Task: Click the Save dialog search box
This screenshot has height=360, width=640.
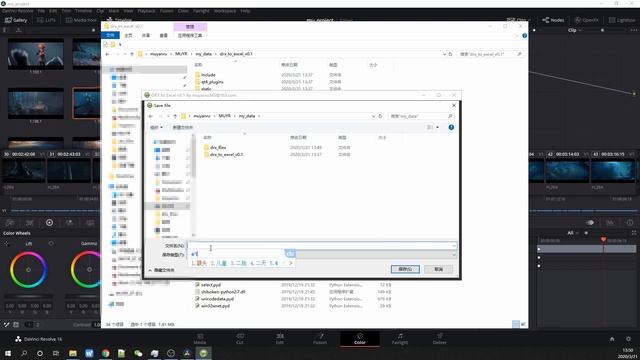Action: click(421, 116)
